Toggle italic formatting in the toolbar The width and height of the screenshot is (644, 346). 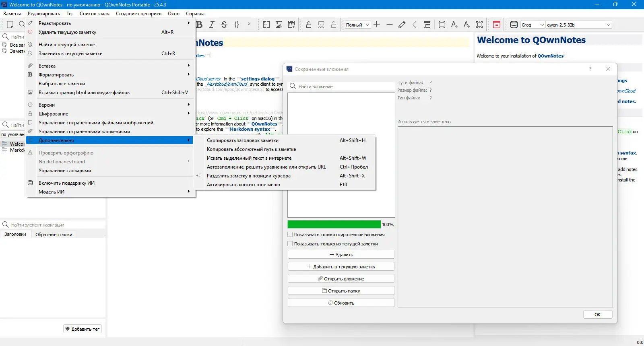point(212,25)
